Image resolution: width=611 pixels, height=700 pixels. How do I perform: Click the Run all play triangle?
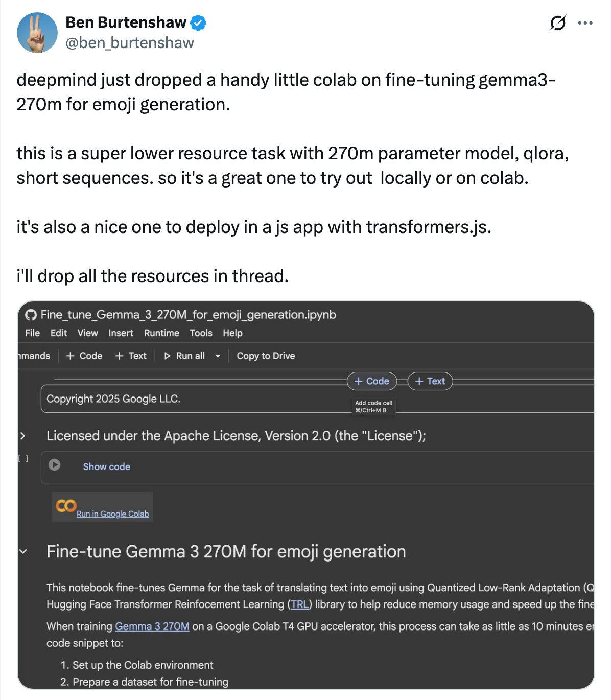tap(167, 356)
